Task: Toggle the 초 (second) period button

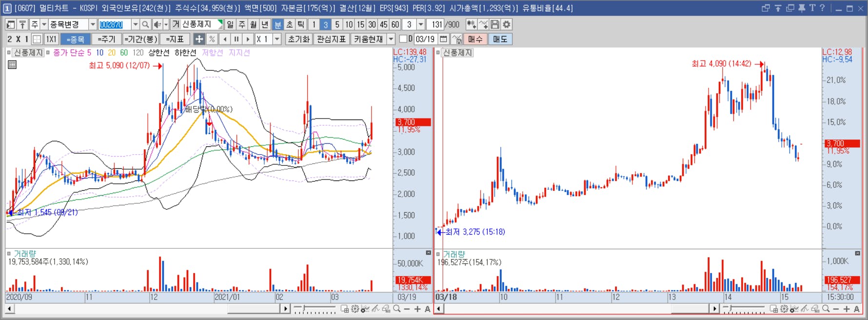Action: [x=289, y=24]
